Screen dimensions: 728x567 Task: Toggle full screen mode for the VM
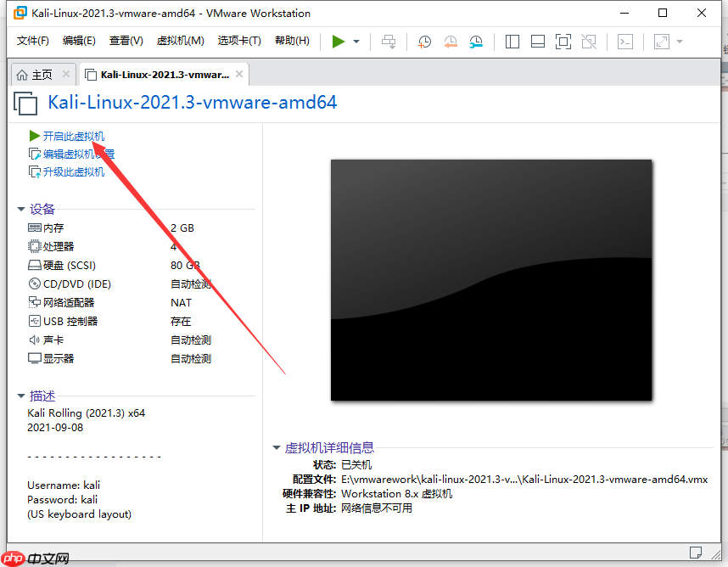(563, 40)
